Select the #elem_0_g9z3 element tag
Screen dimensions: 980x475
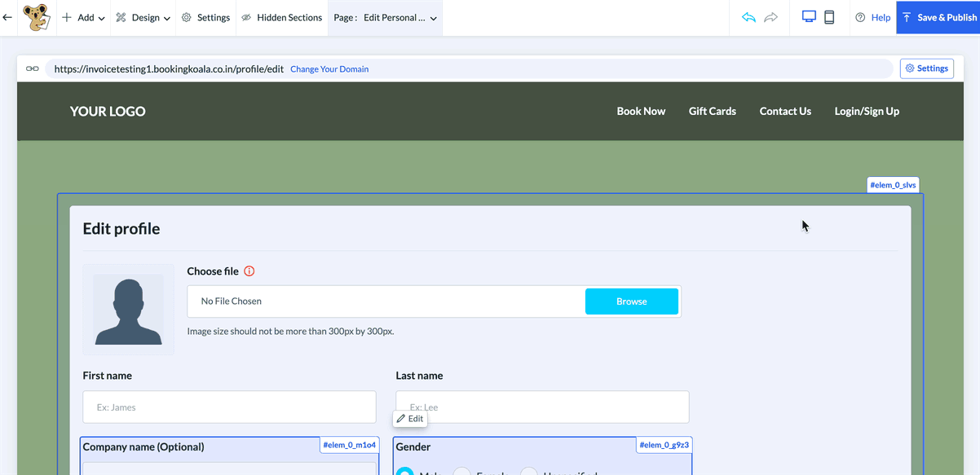tap(664, 445)
